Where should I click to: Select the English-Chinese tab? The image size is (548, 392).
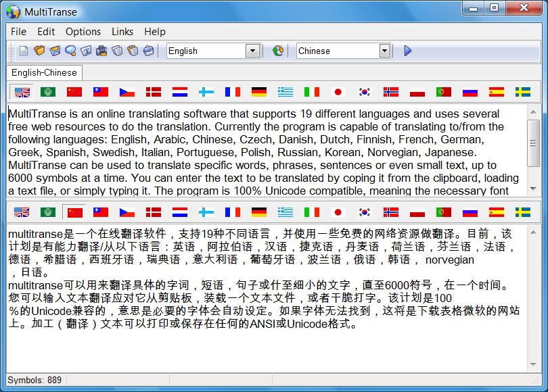coord(45,72)
